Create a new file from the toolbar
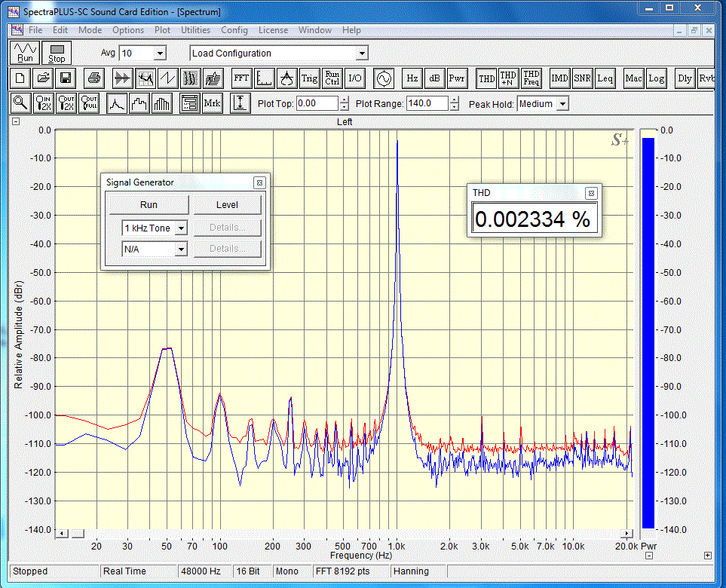 20,78
